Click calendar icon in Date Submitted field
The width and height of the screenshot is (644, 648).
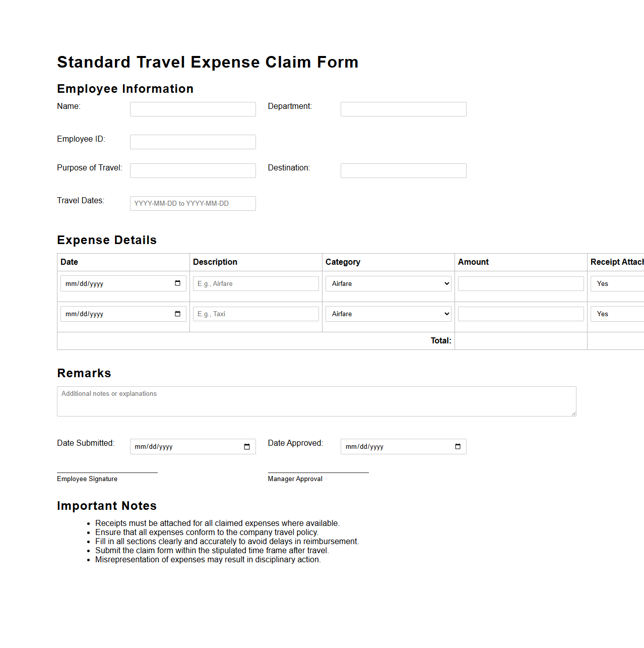pyautogui.click(x=247, y=447)
